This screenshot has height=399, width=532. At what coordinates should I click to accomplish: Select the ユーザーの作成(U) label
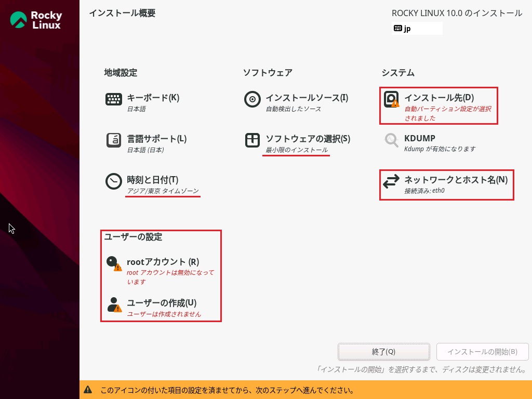point(162,303)
